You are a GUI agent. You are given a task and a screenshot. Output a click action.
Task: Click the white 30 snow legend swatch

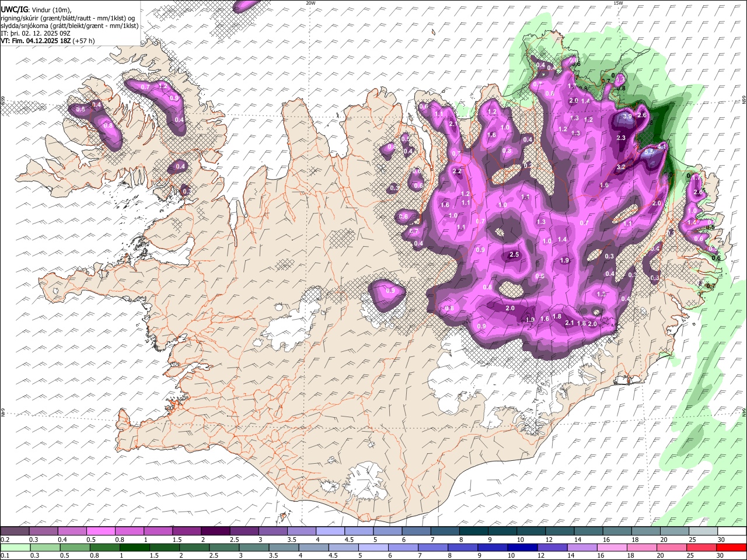(732, 531)
